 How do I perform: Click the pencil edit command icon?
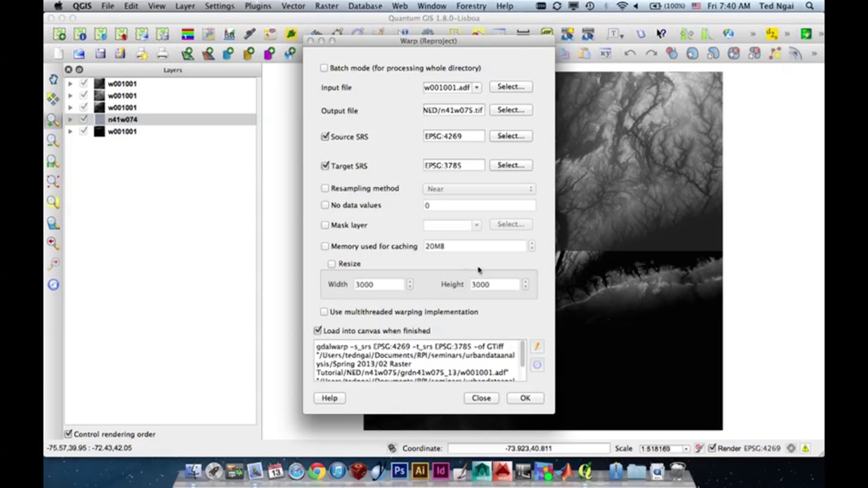point(537,346)
